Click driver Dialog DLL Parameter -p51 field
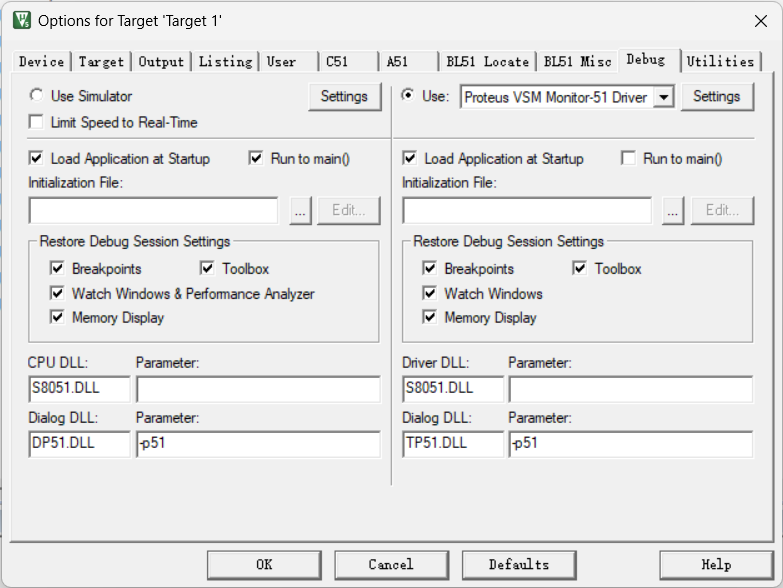783x588 pixels. click(631, 444)
